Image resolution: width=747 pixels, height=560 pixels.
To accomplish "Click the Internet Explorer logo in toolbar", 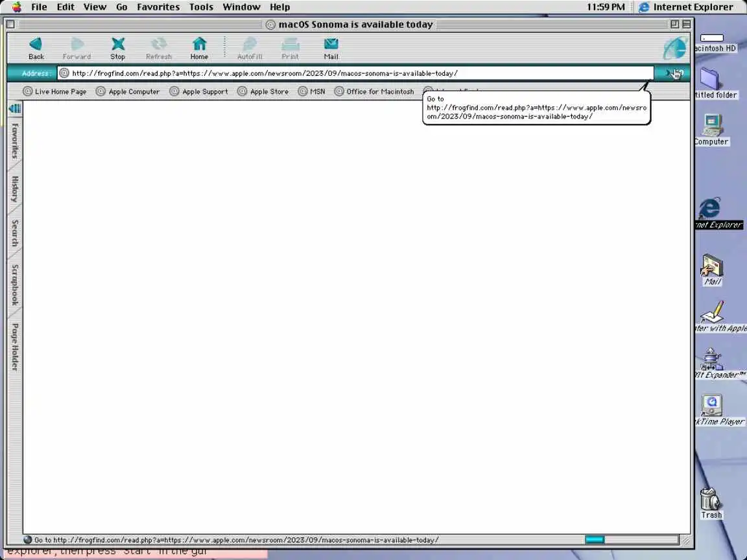I will tap(674, 47).
